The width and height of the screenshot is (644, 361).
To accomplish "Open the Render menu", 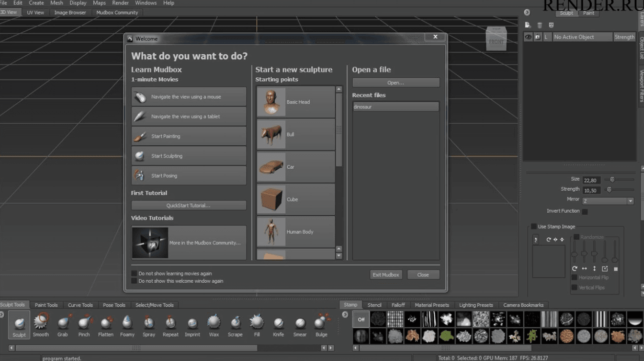I will pos(120,3).
